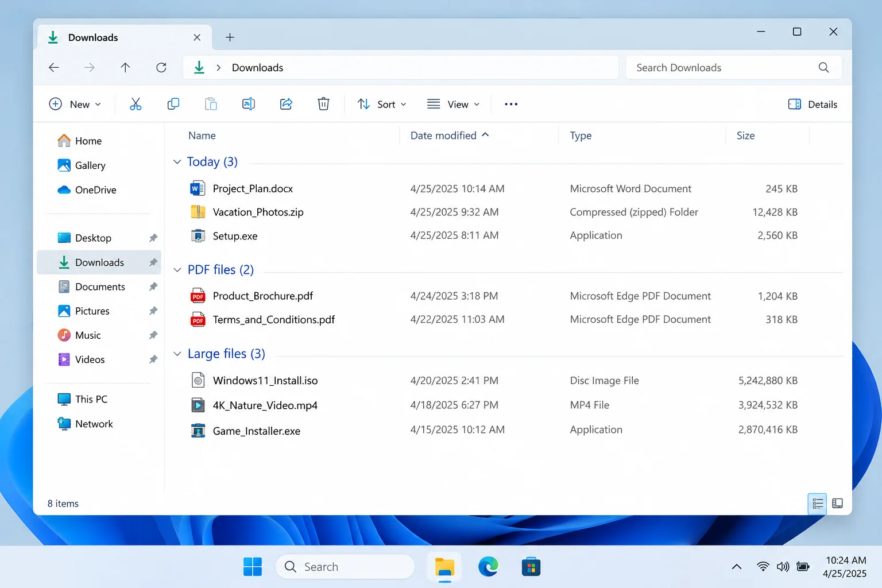Open the View dropdown menu
This screenshot has height=588, width=882.
(453, 104)
